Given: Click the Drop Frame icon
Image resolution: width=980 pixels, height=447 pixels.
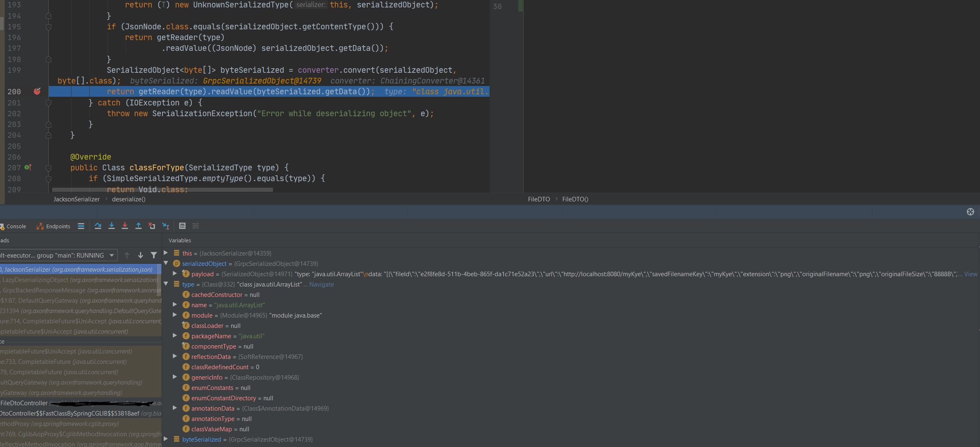Looking at the screenshot, I should tap(152, 226).
